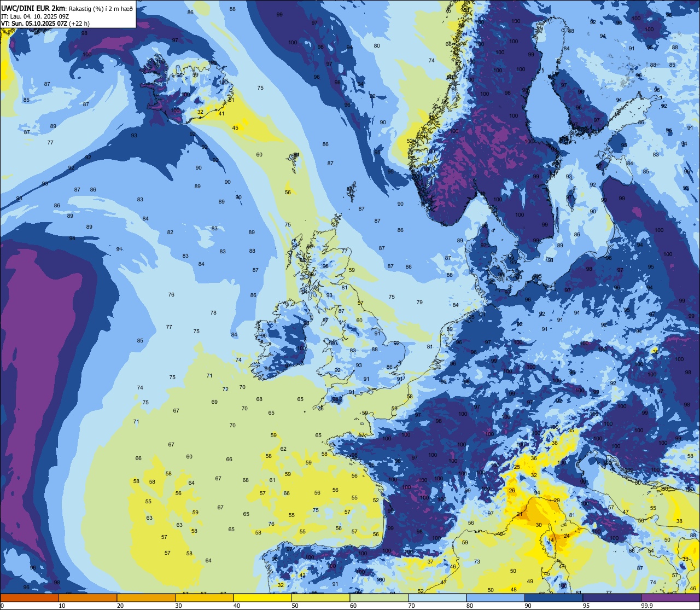Click the 40–50 bright yellow legend swatch
This screenshot has height=610, width=700.
262,597
